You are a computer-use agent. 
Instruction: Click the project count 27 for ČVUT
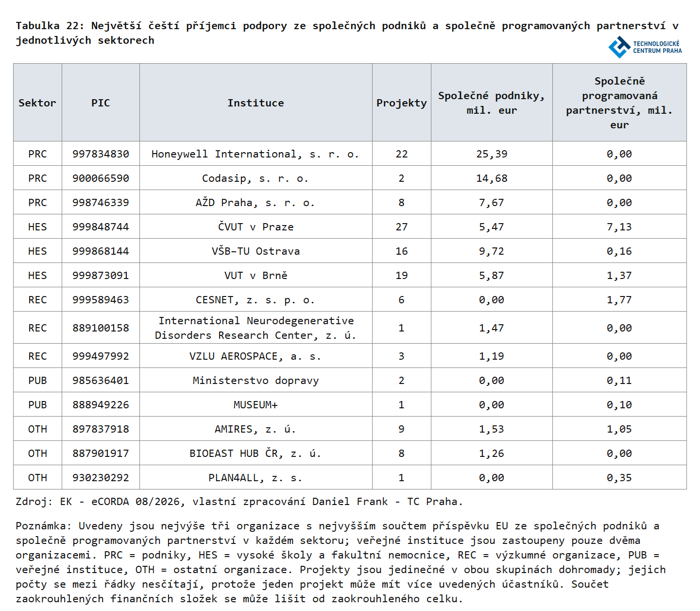pyautogui.click(x=402, y=227)
